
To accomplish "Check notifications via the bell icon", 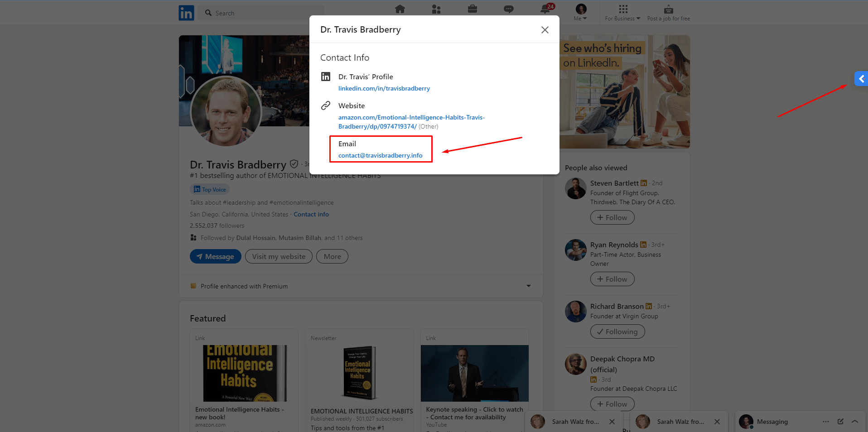I will coord(545,9).
